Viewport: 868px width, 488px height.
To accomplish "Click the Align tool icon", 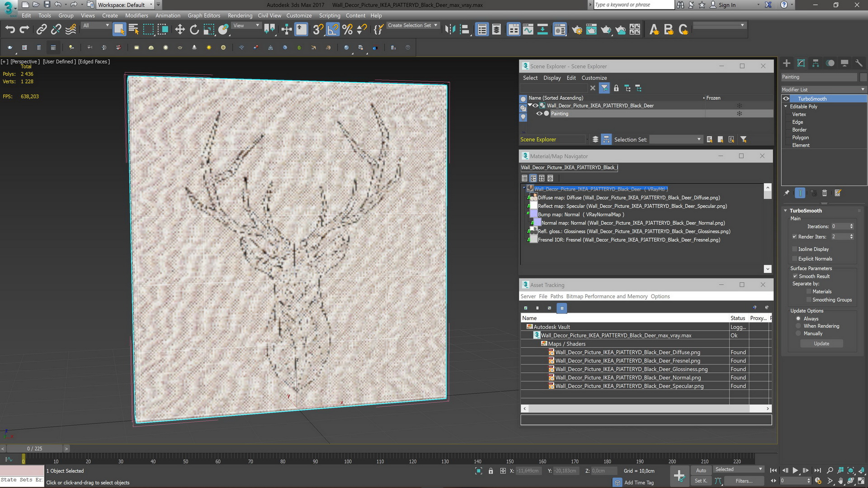I will pos(465,30).
